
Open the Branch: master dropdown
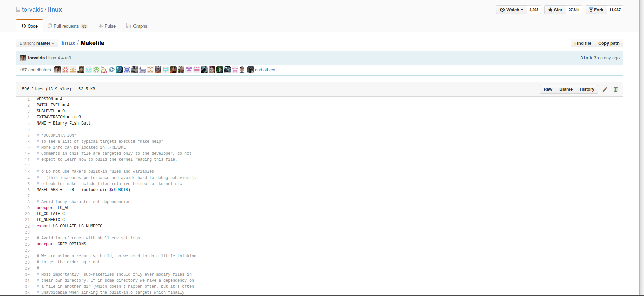pyautogui.click(x=37, y=43)
